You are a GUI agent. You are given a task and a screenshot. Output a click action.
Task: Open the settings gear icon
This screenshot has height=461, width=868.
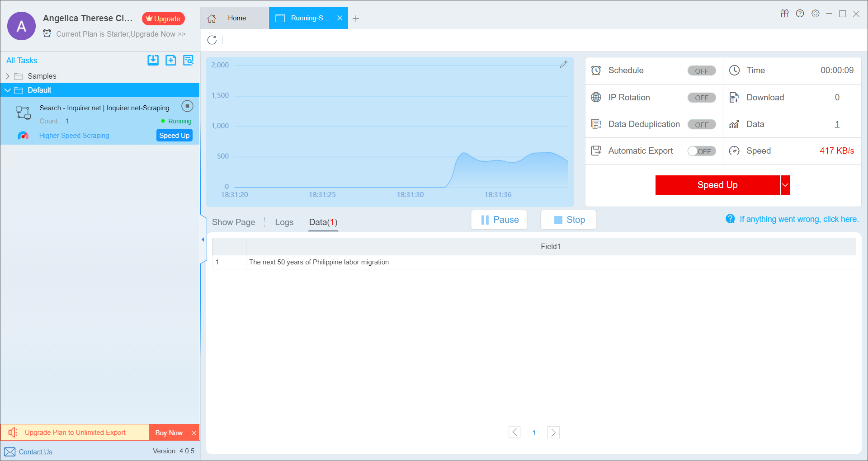tap(815, 14)
